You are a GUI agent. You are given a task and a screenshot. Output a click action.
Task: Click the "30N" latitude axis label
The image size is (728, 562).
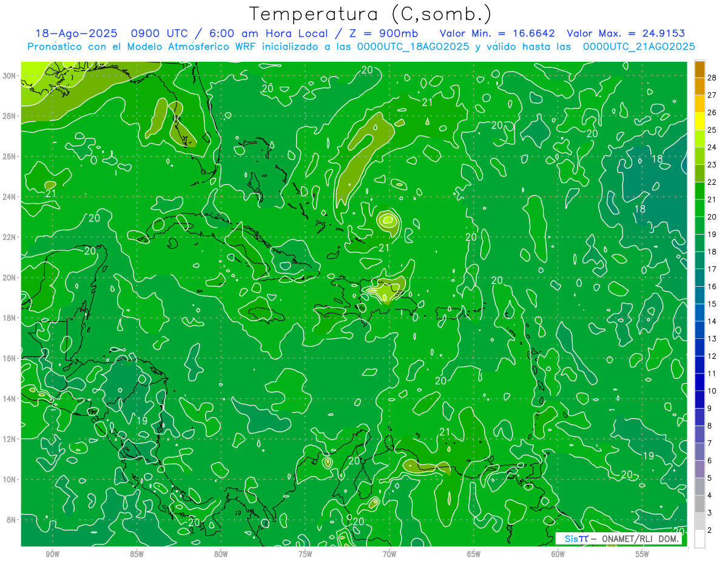point(10,76)
